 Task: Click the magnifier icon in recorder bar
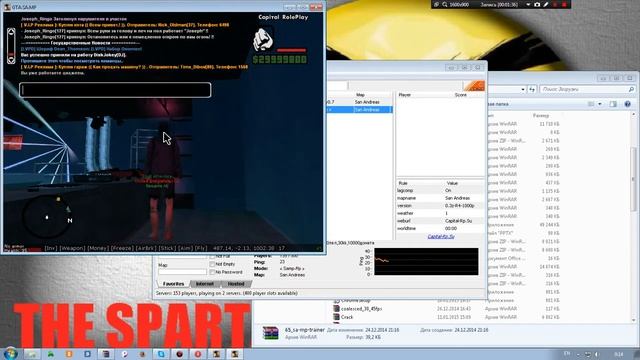(444, 4)
